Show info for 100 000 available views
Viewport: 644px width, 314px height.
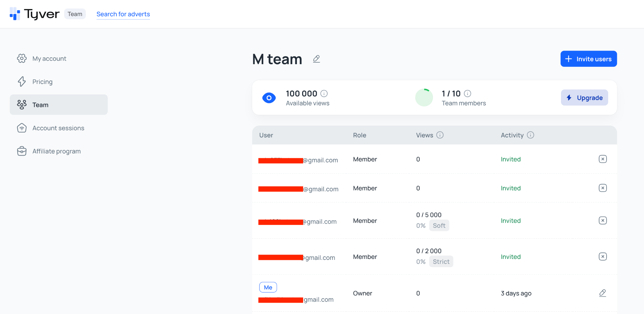coord(324,93)
